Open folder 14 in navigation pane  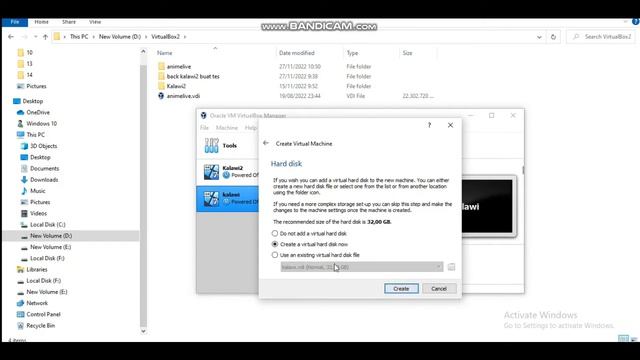tap(29, 75)
